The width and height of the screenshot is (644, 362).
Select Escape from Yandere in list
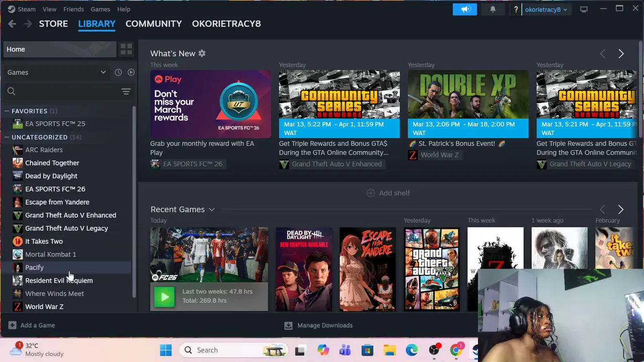click(x=57, y=202)
